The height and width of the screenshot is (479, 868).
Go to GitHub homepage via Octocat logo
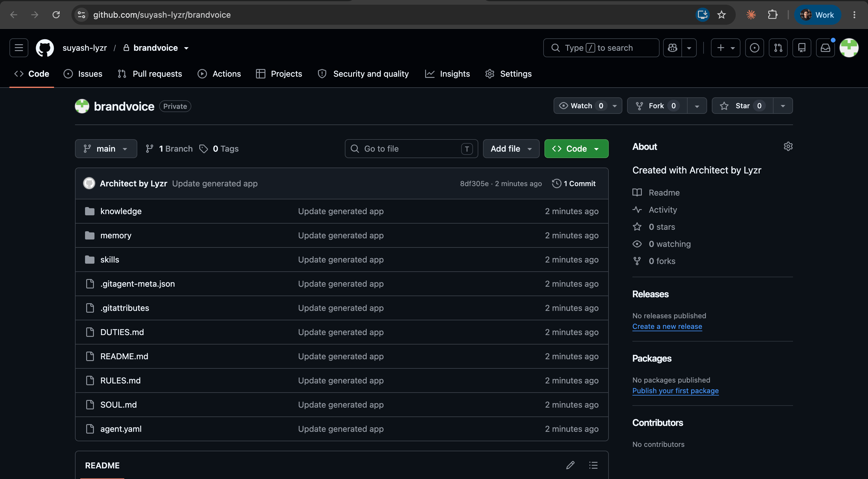coord(45,48)
